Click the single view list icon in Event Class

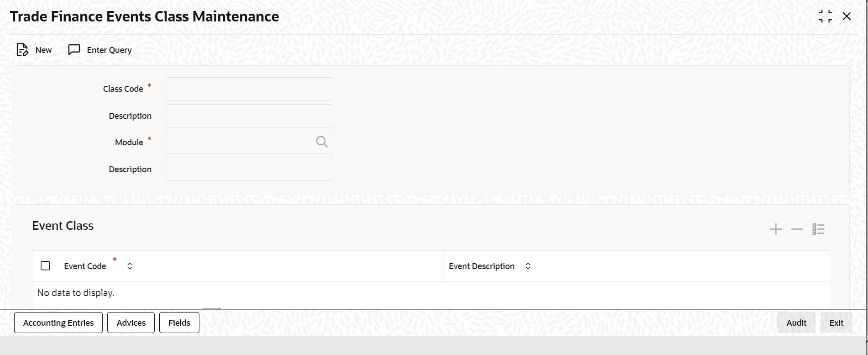(818, 229)
